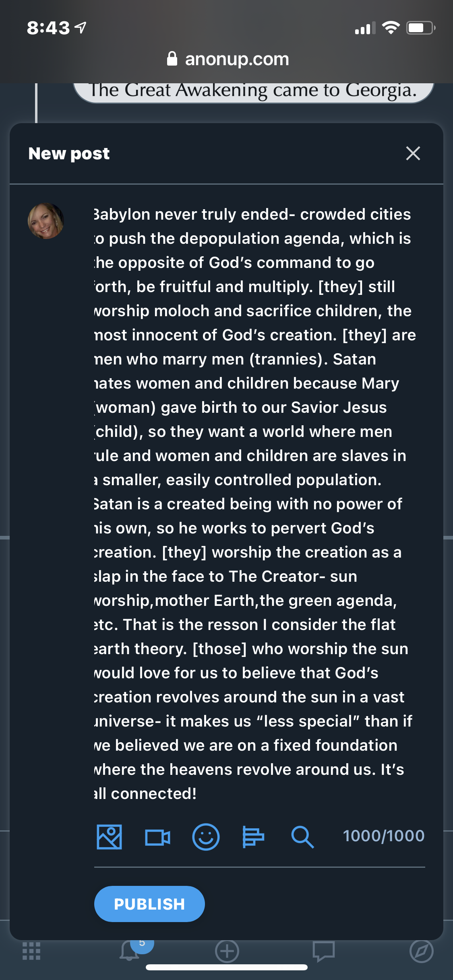Tap the 1000/1000 character counter
The width and height of the screenshot is (453, 980).
[x=383, y=836]
